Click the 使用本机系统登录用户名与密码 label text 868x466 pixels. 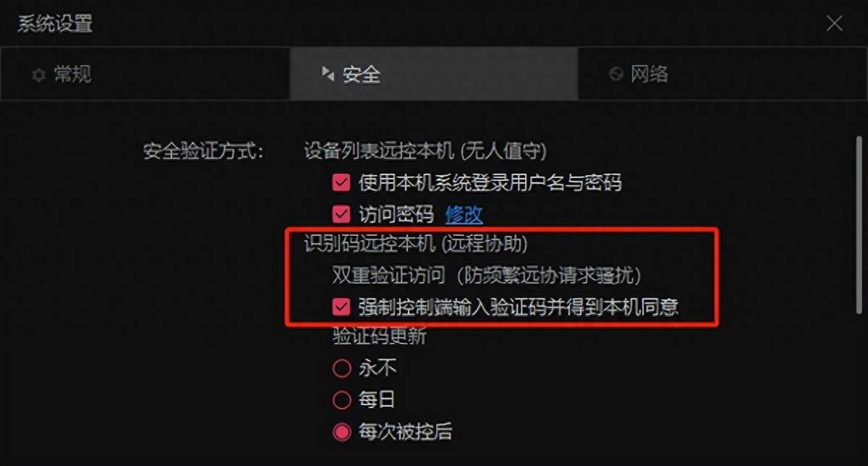(490, 182)
